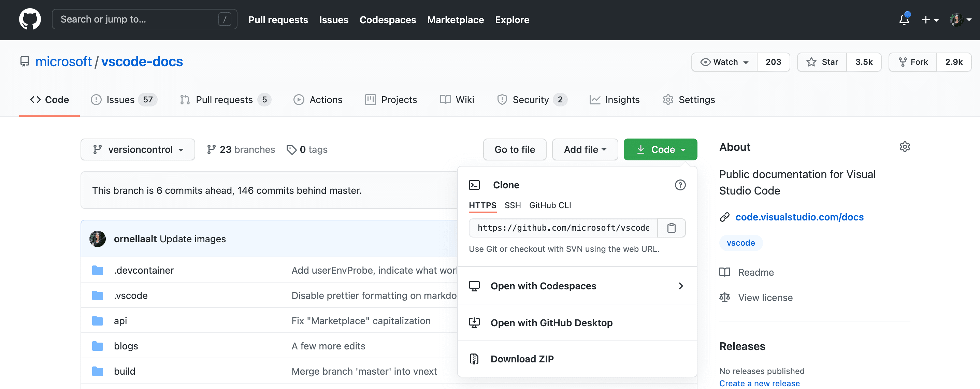Viewport: 980px width, 389px height.
Task: Open the Security menu tab
Action: coord(530,99)
